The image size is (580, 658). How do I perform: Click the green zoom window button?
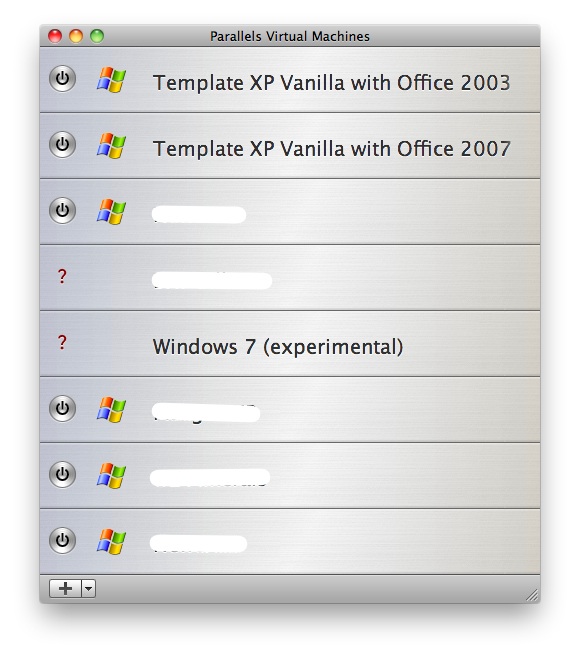pos(97,36)
